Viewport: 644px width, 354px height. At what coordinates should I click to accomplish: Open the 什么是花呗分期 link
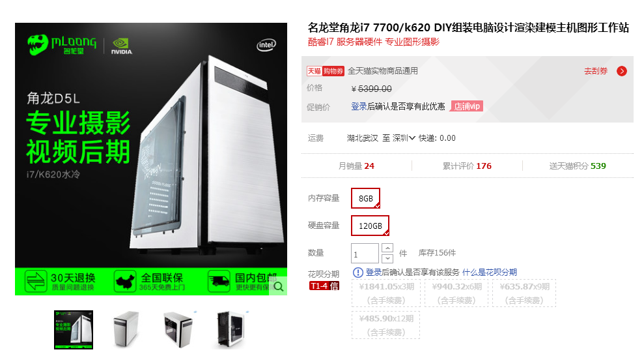[x=490, y=272]
